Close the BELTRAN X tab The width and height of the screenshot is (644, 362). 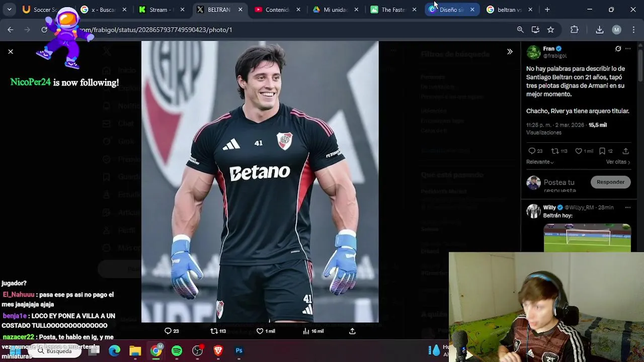240,10
